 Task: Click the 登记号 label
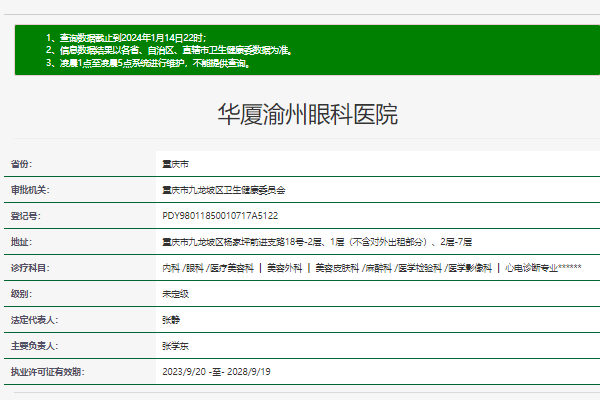click(26, 216)
